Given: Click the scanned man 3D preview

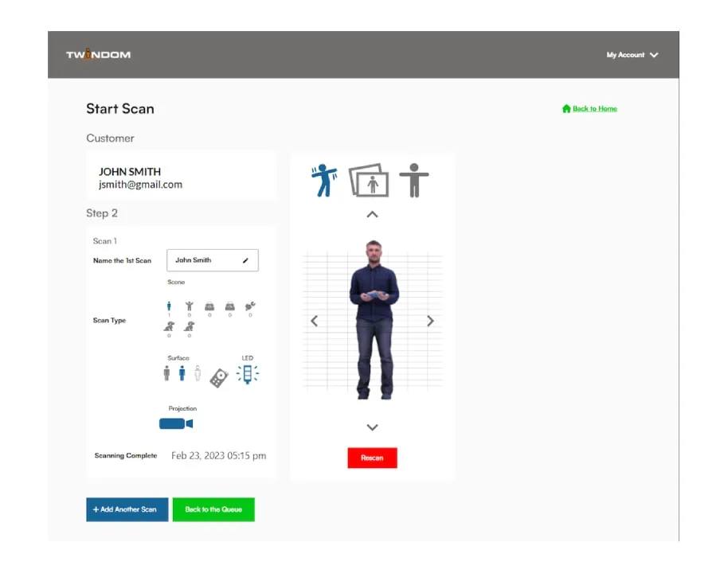Looking at the screenshot, I should click(374, 320).
